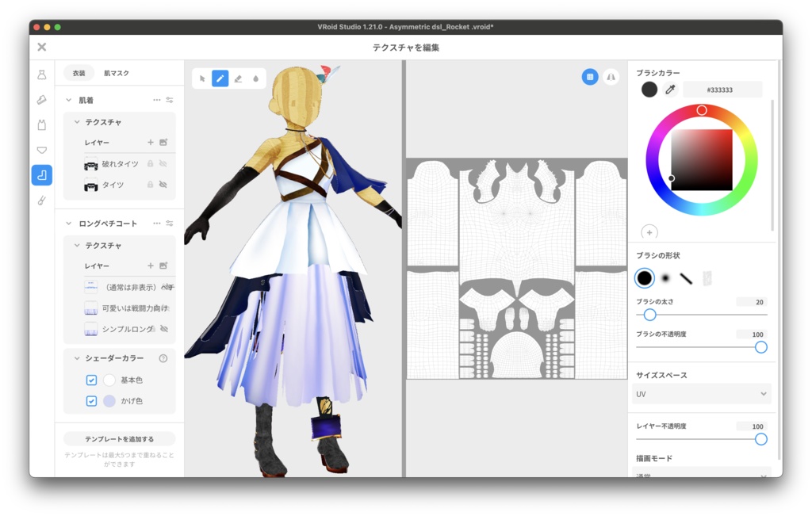Toggle the UV wireframe grid icon

pos(589,78)
